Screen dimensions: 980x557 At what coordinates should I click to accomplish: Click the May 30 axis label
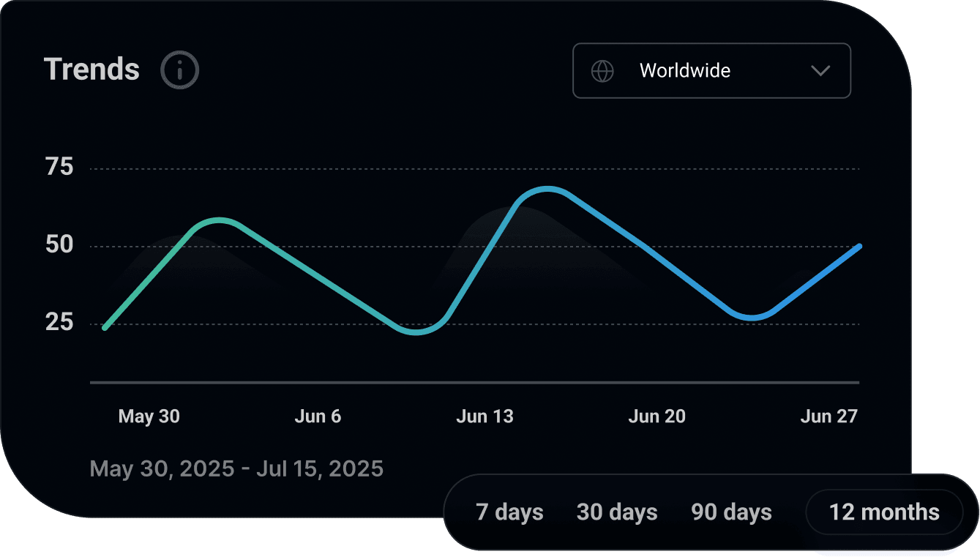149,416
